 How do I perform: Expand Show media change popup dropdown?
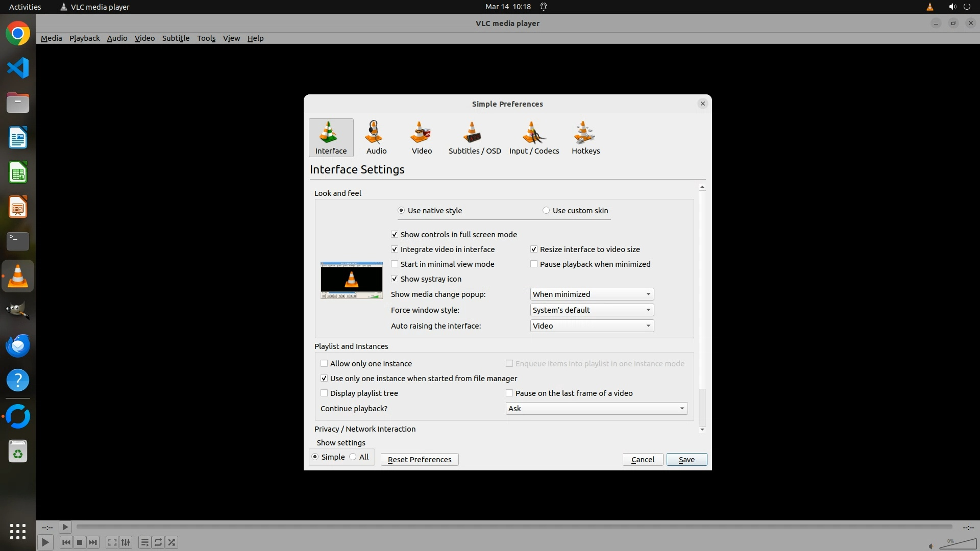pyautogui.click(x=592, y=294)
